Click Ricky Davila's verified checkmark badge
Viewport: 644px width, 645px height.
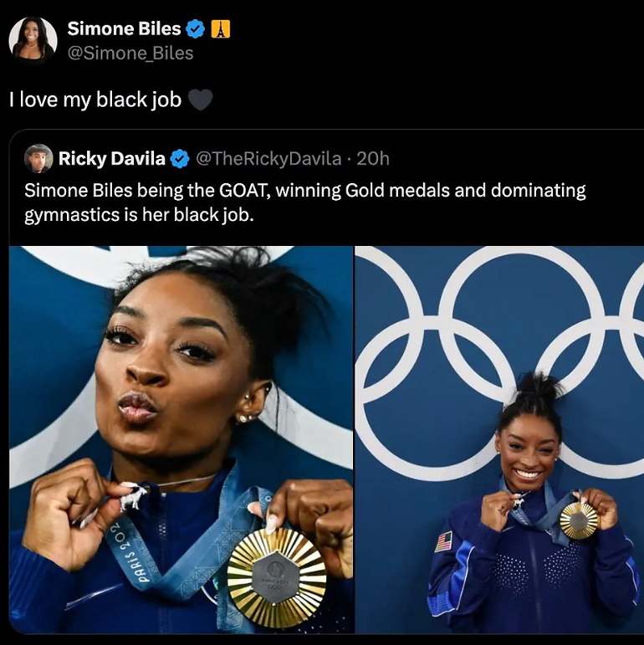click(x=180, y=159)
